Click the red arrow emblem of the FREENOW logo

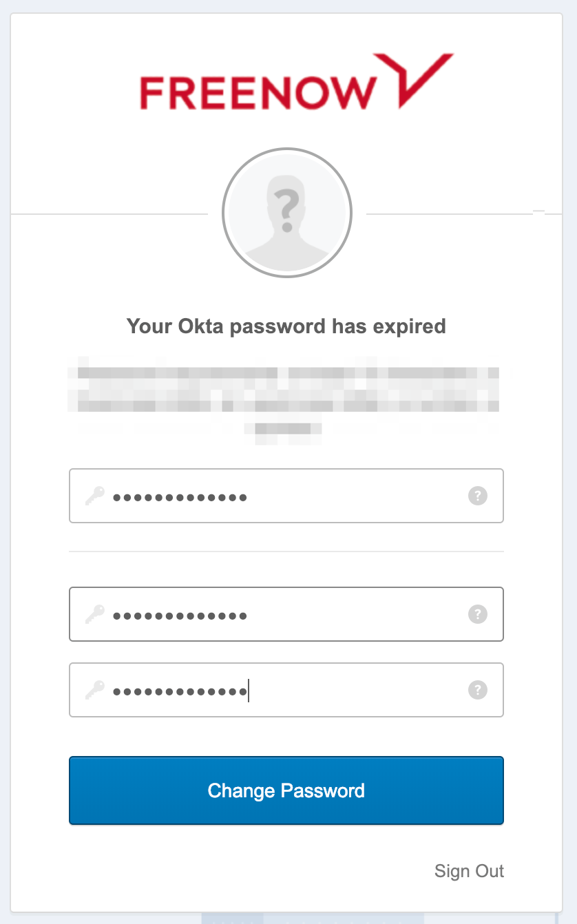pyautogui.click(x=417, y=81)
